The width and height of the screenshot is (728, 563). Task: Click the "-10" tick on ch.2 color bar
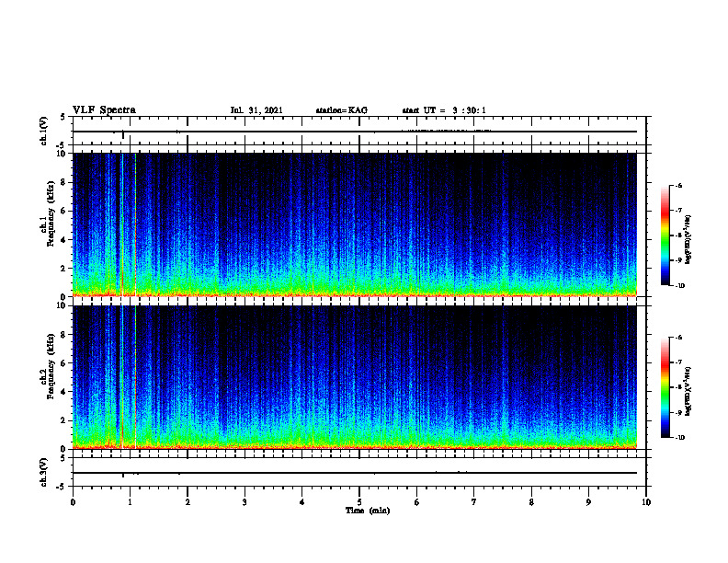pyautogui.click(x=679, y=437)
